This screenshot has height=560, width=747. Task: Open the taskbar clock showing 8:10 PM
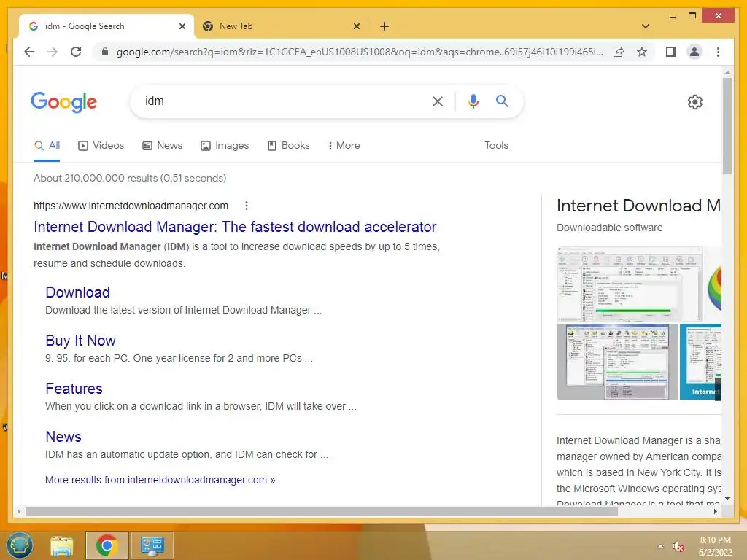[715, 546]
